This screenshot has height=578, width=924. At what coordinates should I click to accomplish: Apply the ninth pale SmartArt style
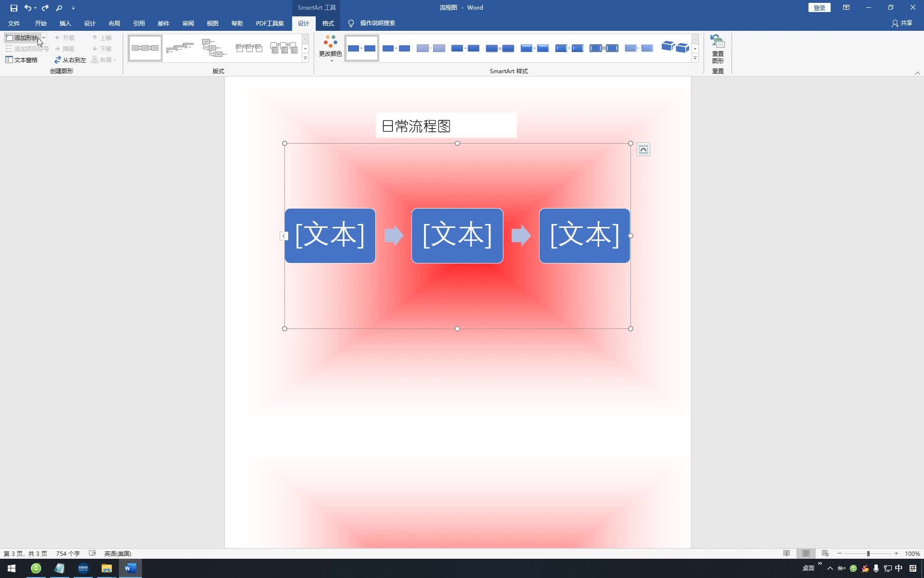pyautogui.click(x=639, y=48)
